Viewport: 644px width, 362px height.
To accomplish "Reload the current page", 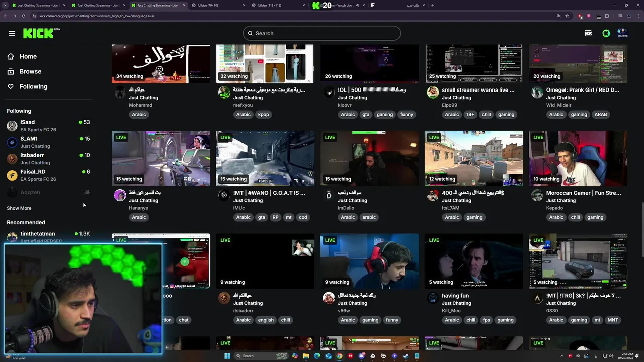I will click(24, 16).
